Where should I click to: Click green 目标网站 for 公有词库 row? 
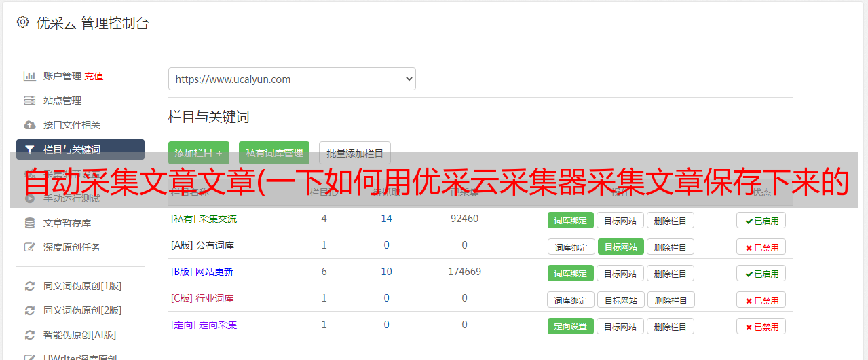[x=620, y=247]
